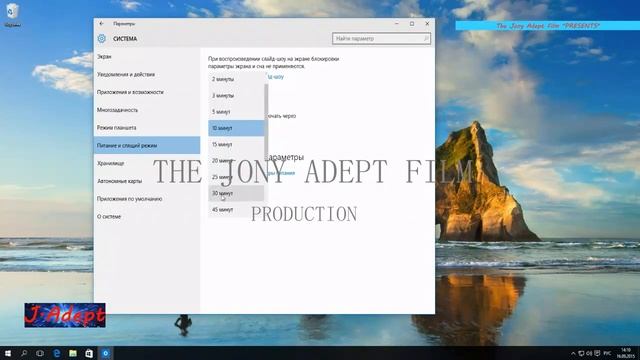Choose 5 минут in the dropdown list
The image size is (640, 360).
click(236, 112)
